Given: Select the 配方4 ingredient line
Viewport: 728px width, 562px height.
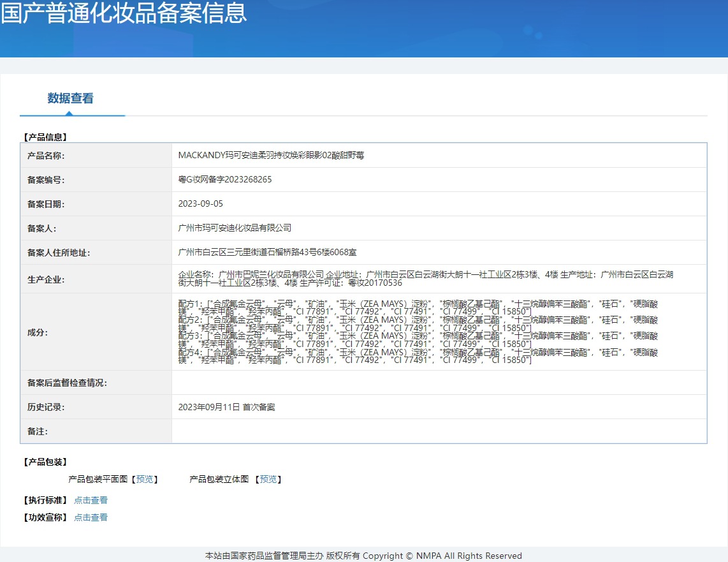Looking at the screenshot, I should [x=418, y=356].
